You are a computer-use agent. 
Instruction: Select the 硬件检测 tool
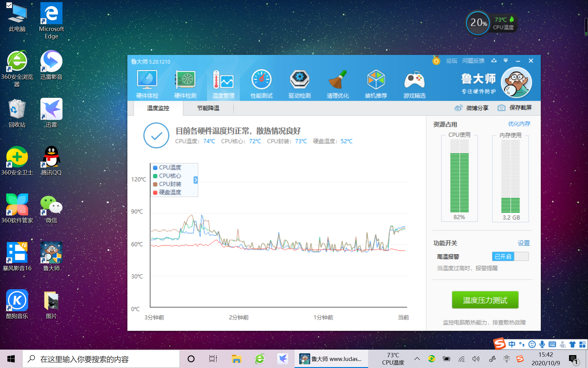(x=185, y=83)
